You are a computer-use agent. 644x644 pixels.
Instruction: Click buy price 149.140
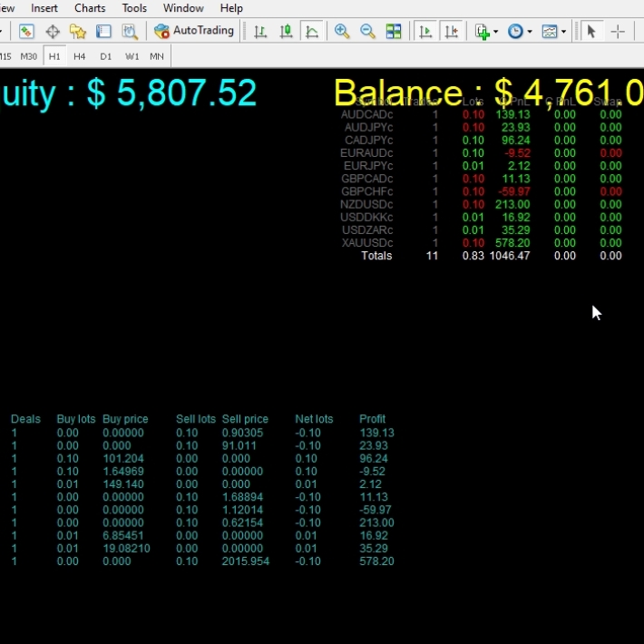[x=123, y=483]
